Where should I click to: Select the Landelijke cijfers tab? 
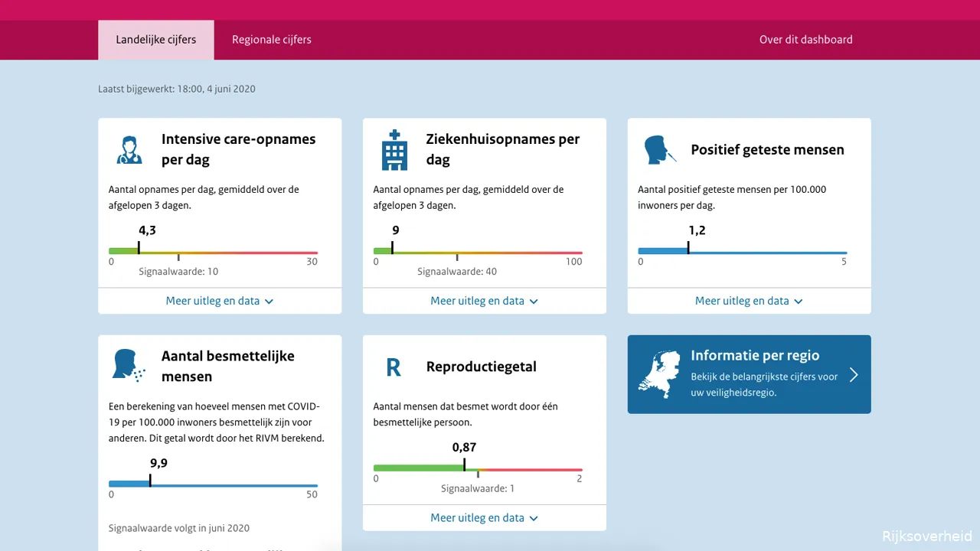pos(155,39)
